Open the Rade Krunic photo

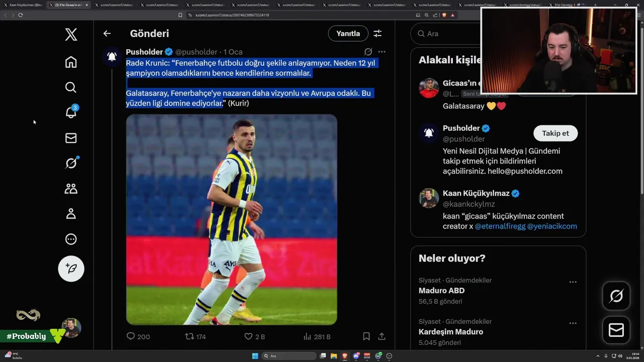pyautogui.click(x=231, y=219)
